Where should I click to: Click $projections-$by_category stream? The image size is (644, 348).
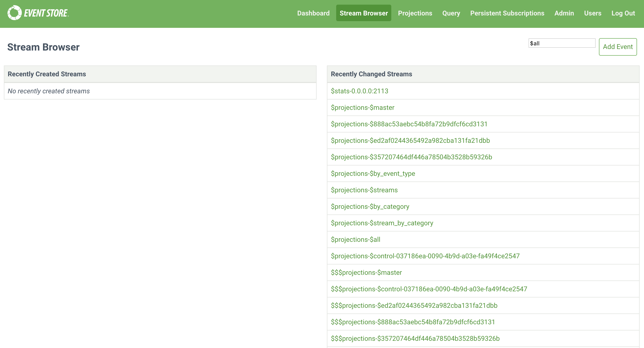pyautogui.click(x=370, y=206)
